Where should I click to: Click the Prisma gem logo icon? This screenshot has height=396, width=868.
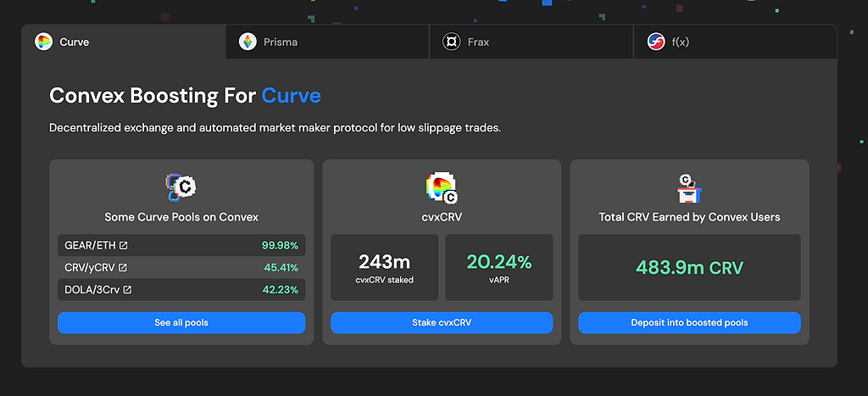pyautogui.click(x=248, y=42)
